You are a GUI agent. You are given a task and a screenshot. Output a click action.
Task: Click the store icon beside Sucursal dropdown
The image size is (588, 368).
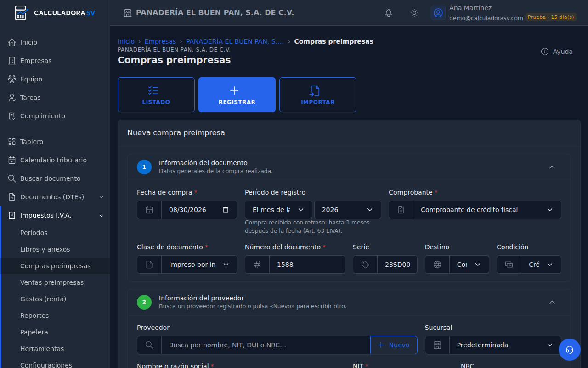point(437,345)
